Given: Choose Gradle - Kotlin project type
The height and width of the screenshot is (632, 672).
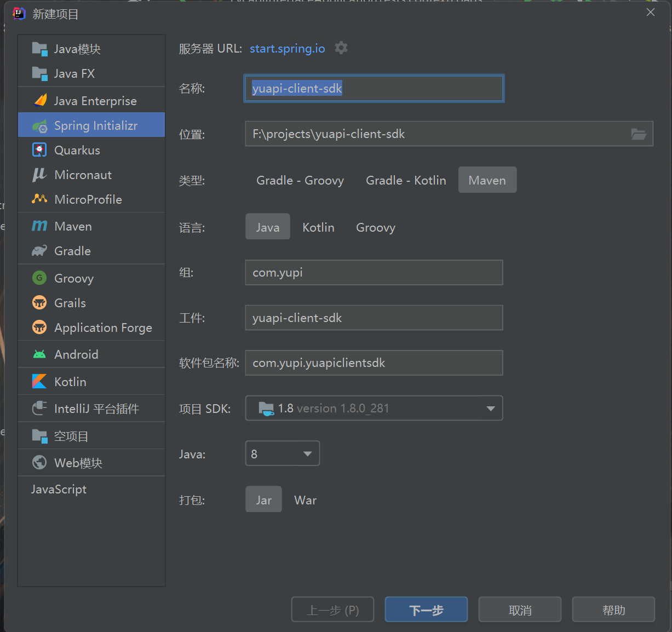Looking at the screenshot, I should click(406, 180).
